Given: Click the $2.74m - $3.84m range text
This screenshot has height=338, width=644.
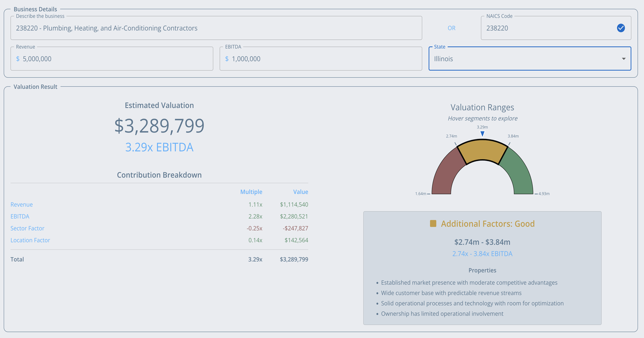Looking at the screenshot, I should [482, 242].
